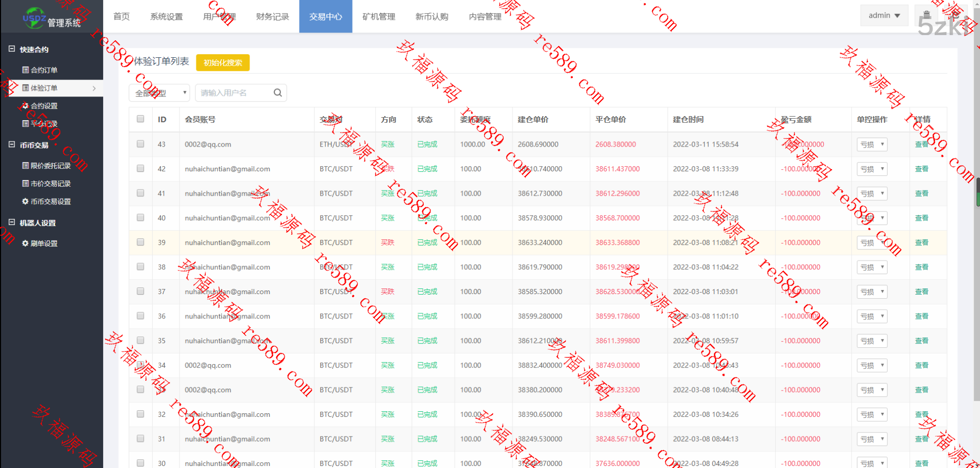The width and height of the screenshot is (980, 468).
Task: Open 亏损 dropdown for order 42
Action: coord(872,169)
